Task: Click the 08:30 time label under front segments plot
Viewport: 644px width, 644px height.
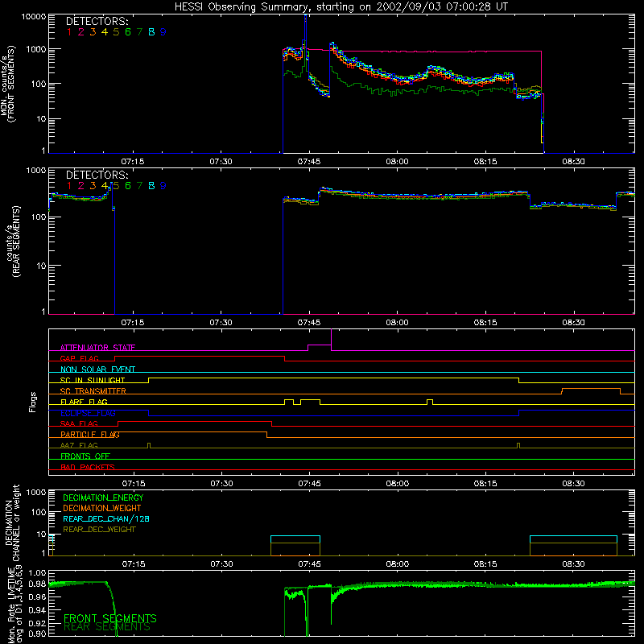Action: 573,162
